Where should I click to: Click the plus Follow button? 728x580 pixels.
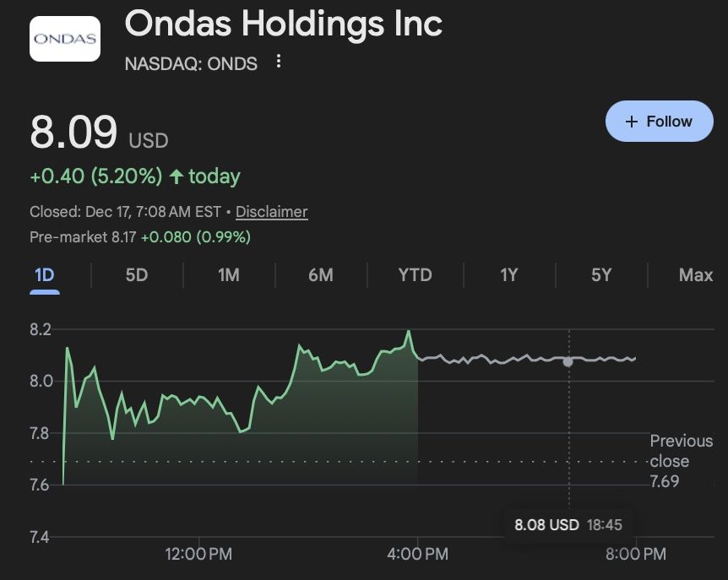point(660,122)
